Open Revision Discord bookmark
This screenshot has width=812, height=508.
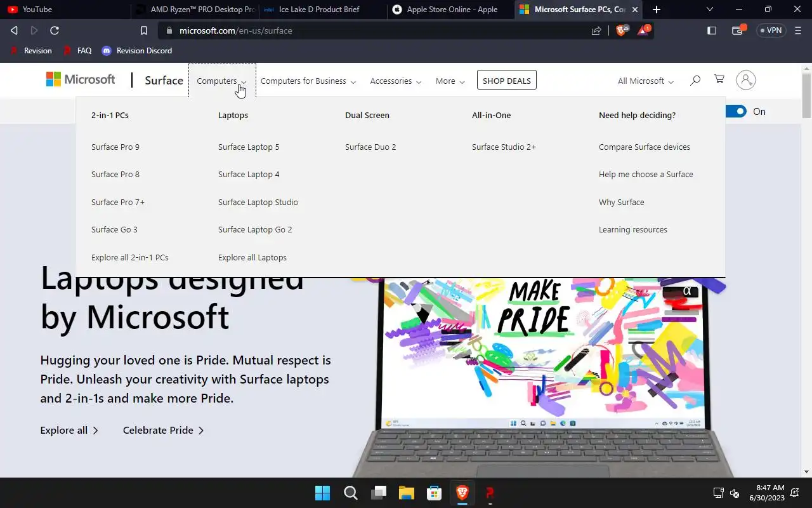click(x=136, y=50)
